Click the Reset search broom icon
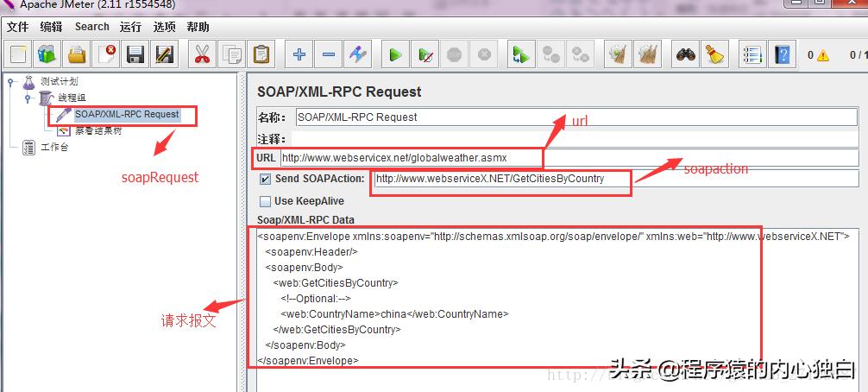Screen dimensions: 868x392 pyautogui.click(x=715, y=54)
